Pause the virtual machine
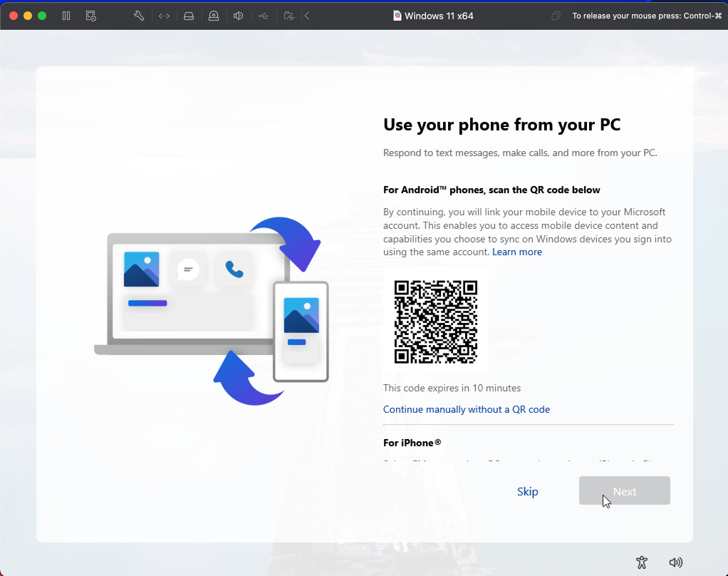728x576 pixels. 66,16
